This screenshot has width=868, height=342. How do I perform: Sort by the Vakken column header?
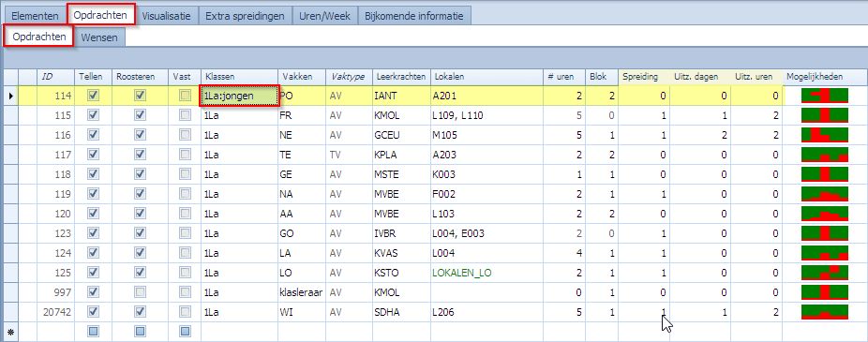point(302,77)
